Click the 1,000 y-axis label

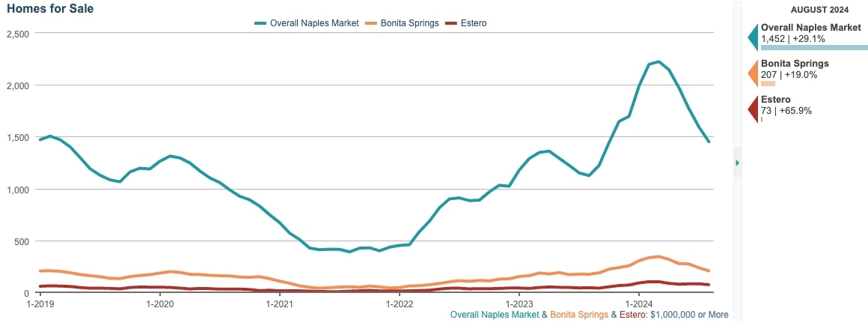(x=17, y=190)
